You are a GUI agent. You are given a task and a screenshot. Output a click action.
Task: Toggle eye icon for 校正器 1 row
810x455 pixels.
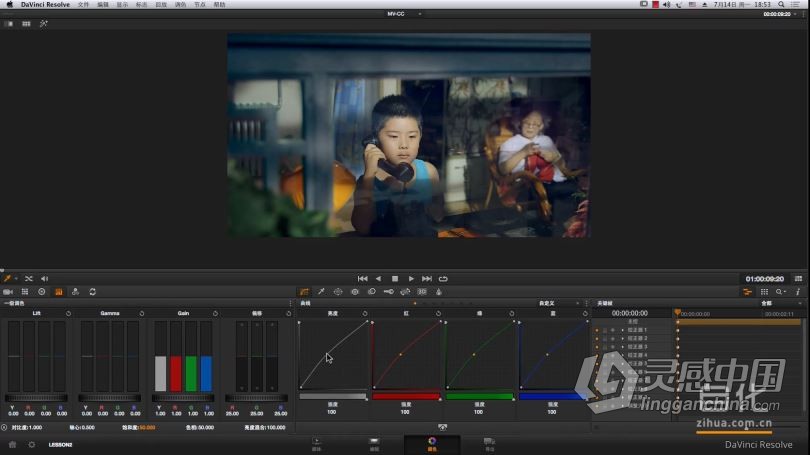pyautogui.click(x=613, y=330)
